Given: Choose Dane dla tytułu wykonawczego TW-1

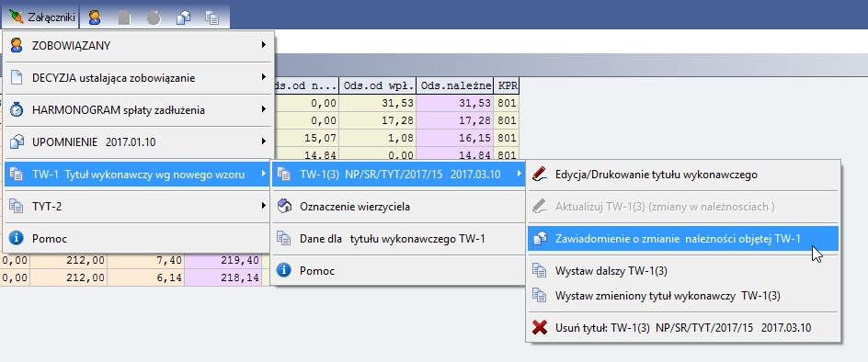Looking at the screenshot, I should [x=398, y=239].
